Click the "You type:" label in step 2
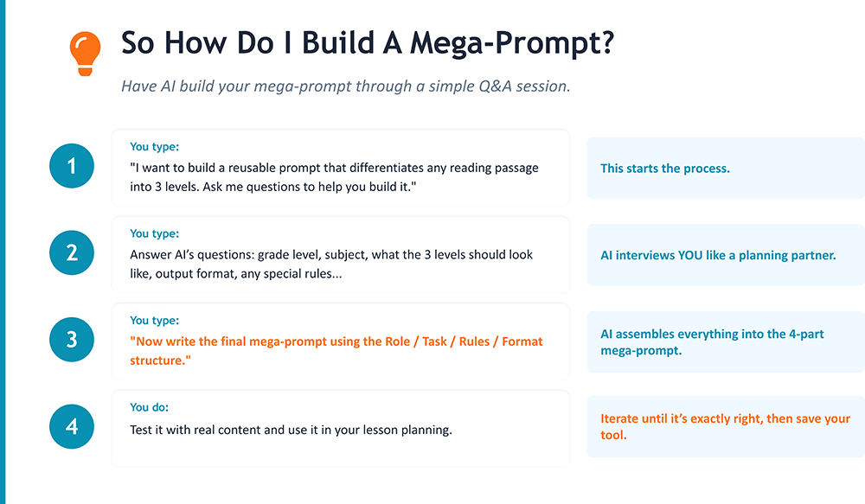The height and width of the screenshot is (504, 865). point(155,233)
